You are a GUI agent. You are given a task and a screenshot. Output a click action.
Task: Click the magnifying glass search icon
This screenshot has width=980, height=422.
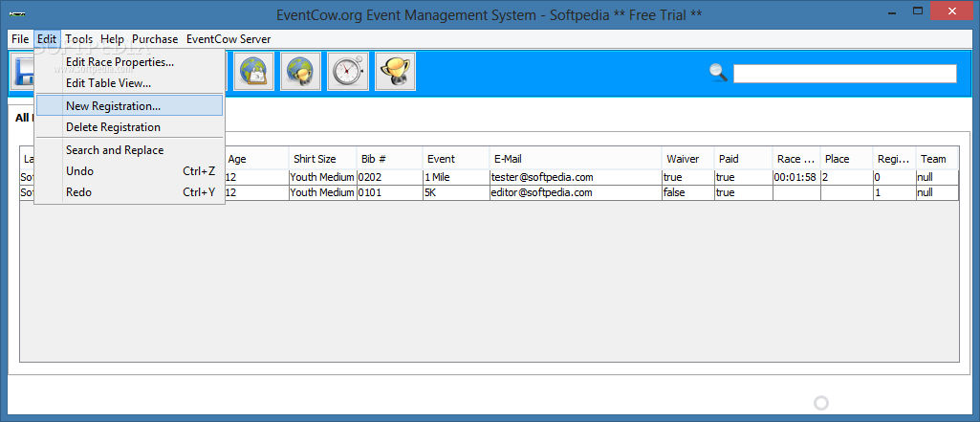719,73
